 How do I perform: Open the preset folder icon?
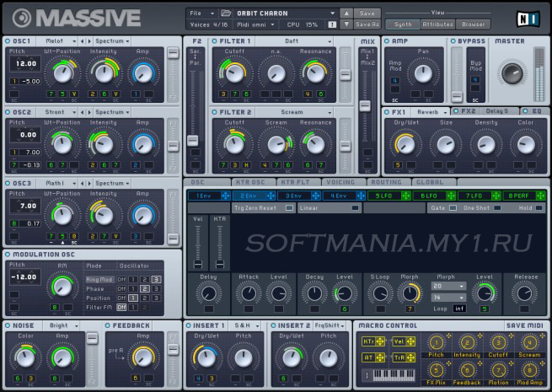tap(226, 13)
